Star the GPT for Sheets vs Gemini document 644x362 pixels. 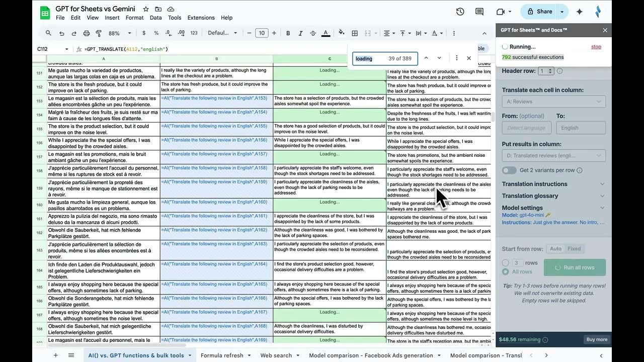tap(146, 9)
